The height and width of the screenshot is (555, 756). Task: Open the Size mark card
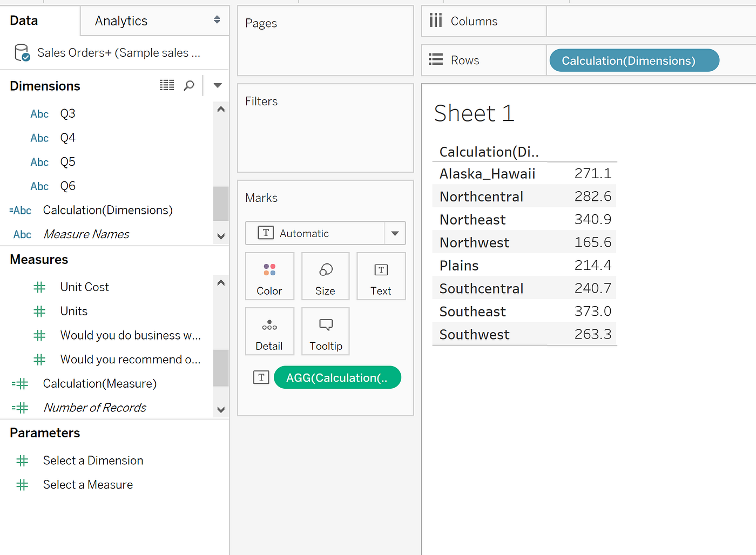(x=325, y=276)
